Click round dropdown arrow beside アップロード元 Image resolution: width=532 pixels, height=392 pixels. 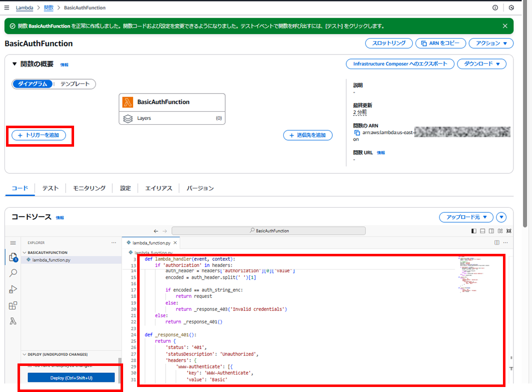[501, 217]
